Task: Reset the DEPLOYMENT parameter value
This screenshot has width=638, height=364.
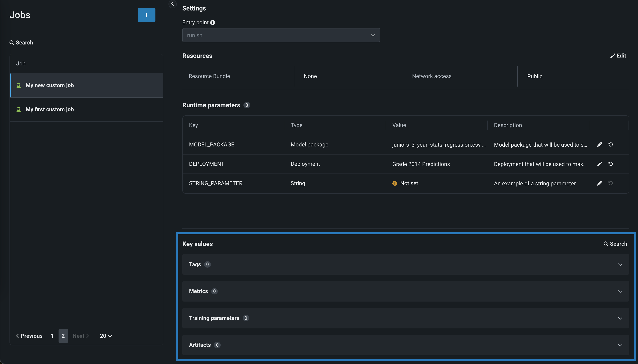Action: (x=611, y=164)
